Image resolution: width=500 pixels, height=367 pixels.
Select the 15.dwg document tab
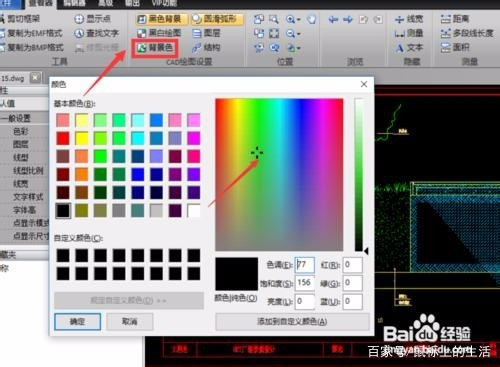(x=13, y=78)
